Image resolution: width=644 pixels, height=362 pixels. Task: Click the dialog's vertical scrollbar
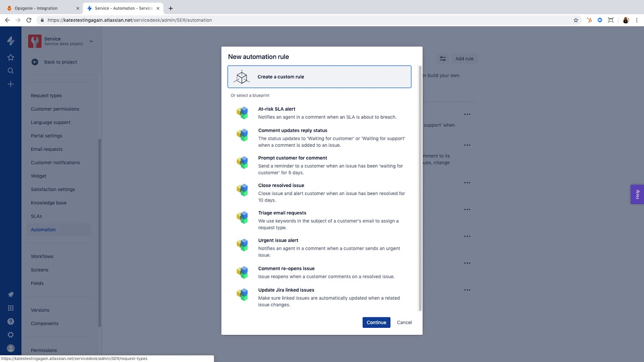(420, 189)
